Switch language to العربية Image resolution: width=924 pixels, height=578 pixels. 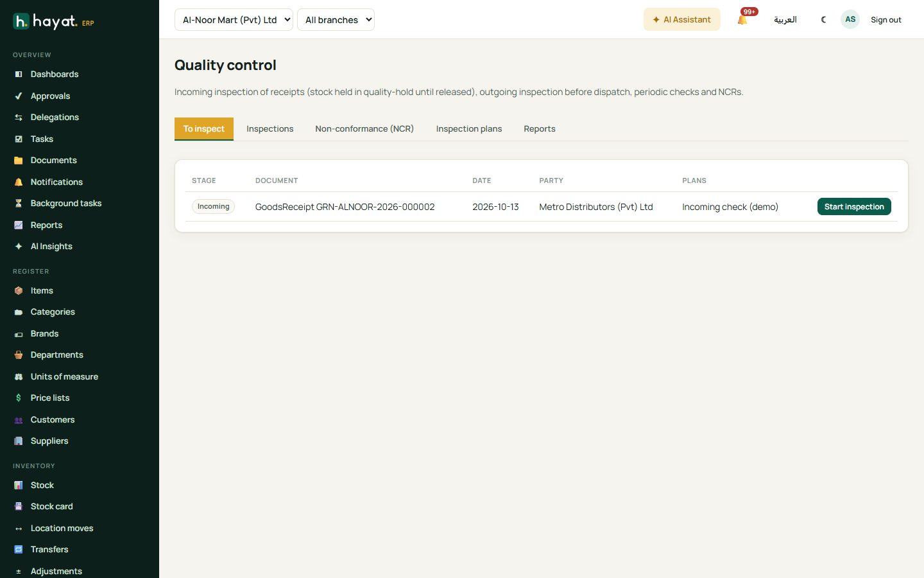(x=785, y=20)
